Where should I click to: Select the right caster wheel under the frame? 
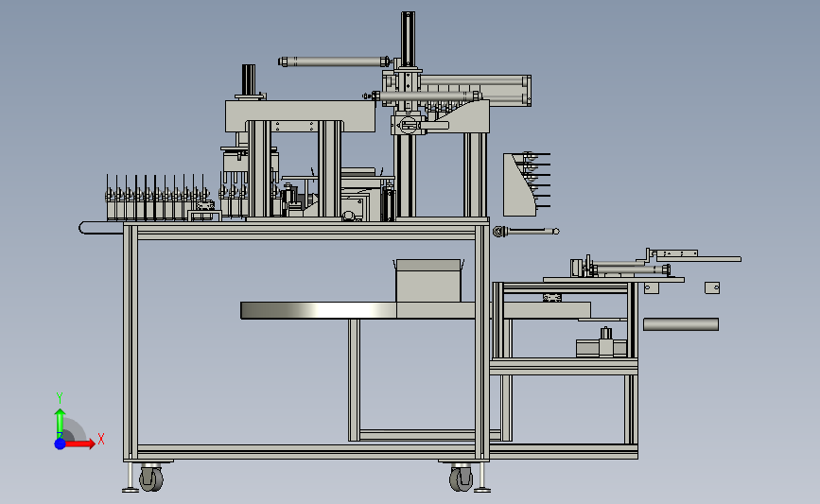tap(461, 478)
